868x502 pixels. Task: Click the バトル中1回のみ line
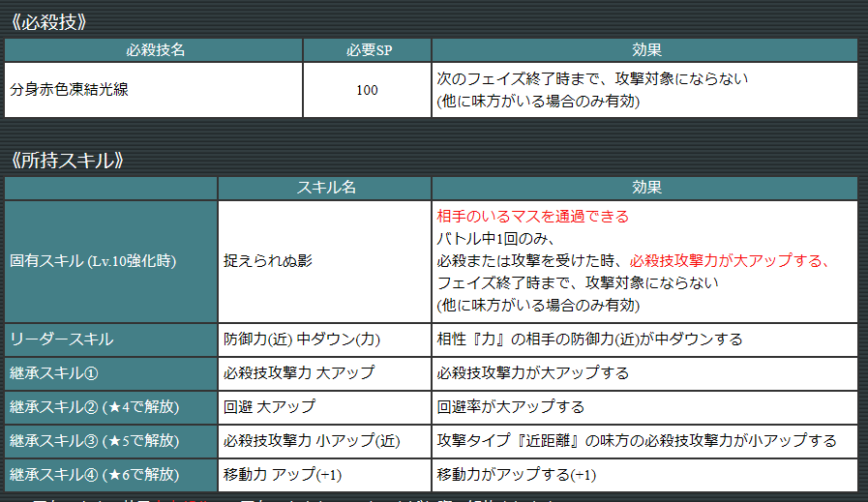click(496, 239)
